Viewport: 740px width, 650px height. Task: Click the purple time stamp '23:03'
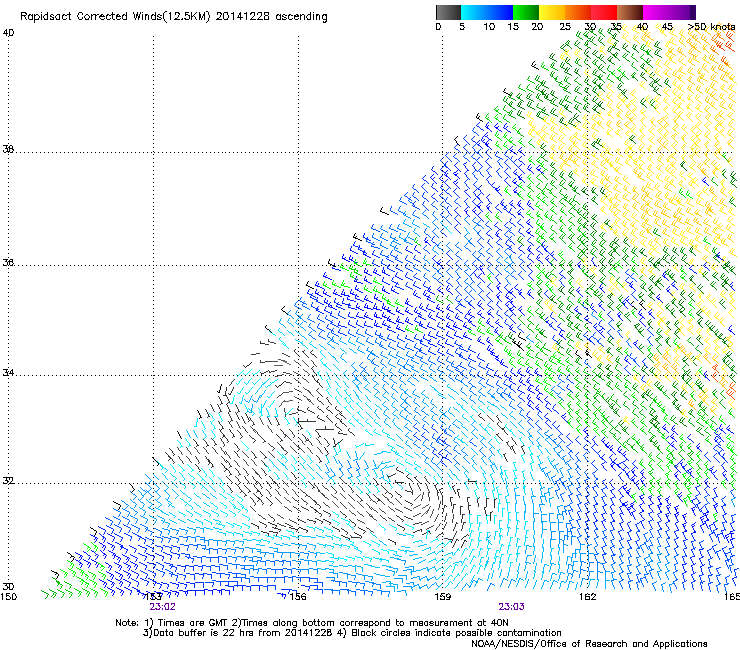point(512,607)
